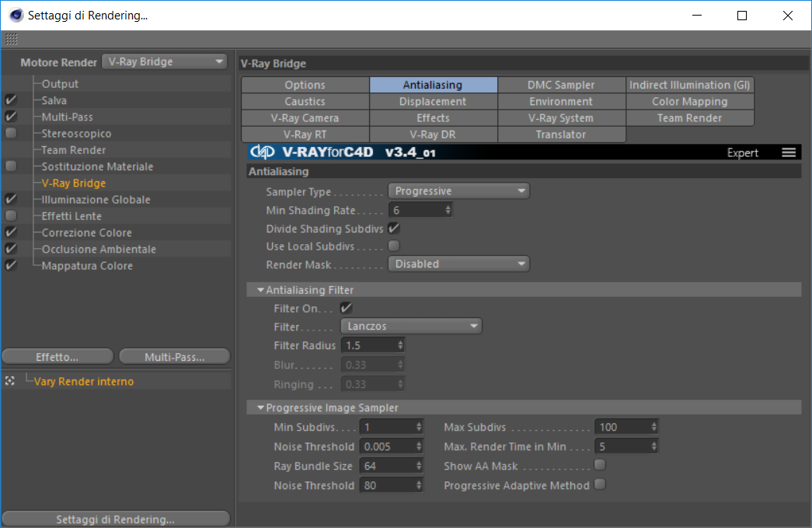812x528 pixels.
Task: Enable Progressive Adaptive Method checkbox
Action: pyautogui.click(x=600, y=484)
